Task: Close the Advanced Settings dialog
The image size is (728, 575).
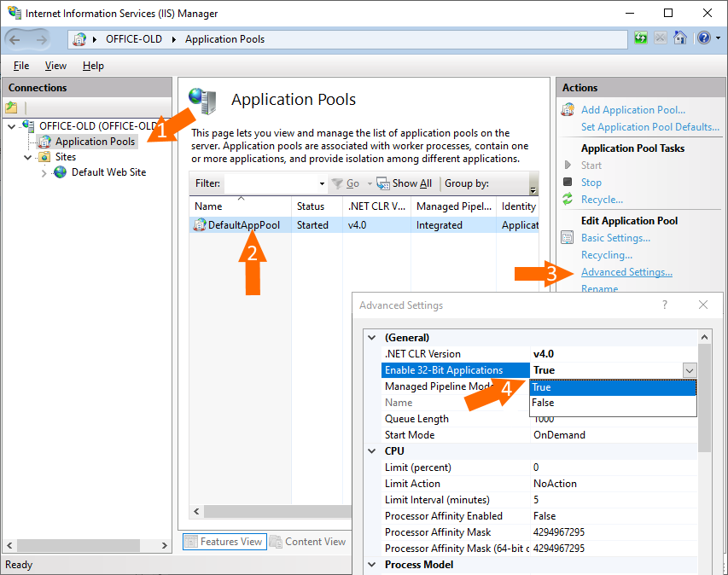Action: click(x=703, y=305)
